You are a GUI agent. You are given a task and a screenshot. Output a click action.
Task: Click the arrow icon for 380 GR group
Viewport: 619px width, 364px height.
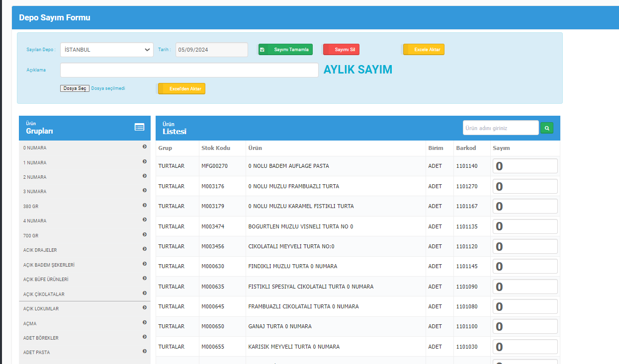click(145, 205)
